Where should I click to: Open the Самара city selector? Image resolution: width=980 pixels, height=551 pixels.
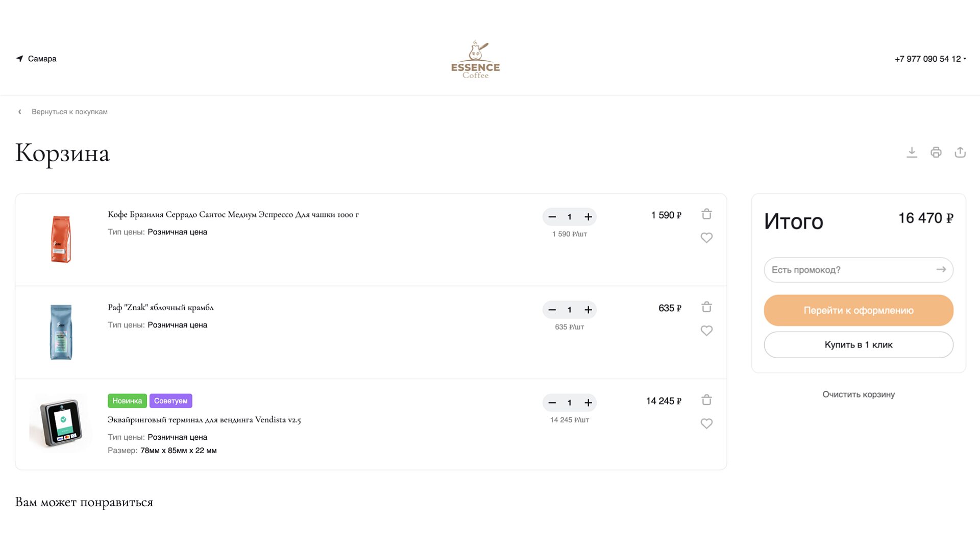[36, 59]
